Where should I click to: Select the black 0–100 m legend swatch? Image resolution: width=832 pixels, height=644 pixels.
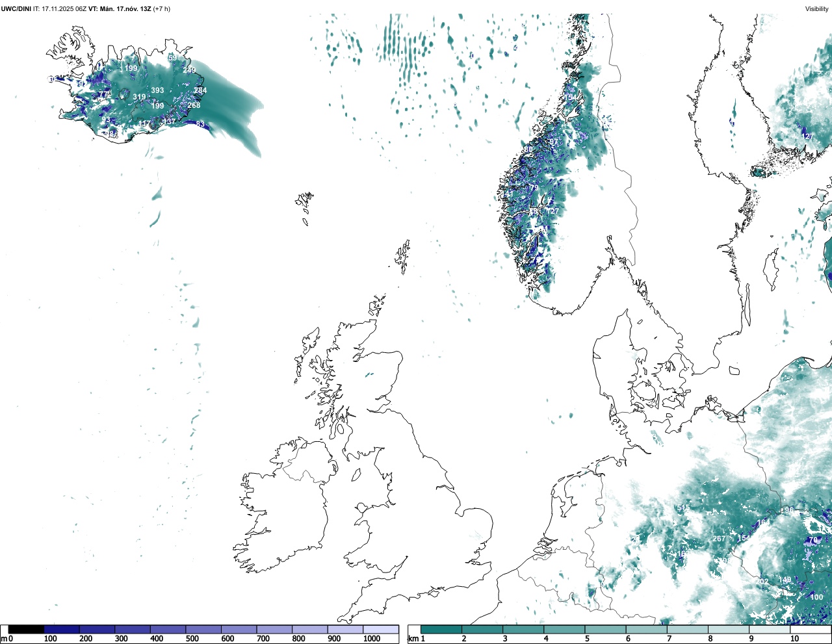tap(26, 630)
